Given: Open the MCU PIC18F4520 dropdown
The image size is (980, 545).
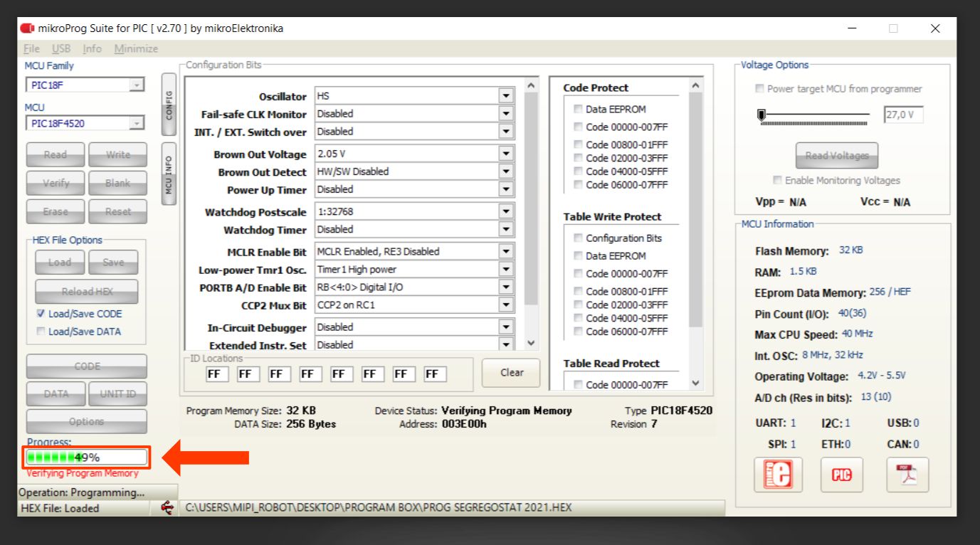Looking at the screenshot, I should pos(136,123).
